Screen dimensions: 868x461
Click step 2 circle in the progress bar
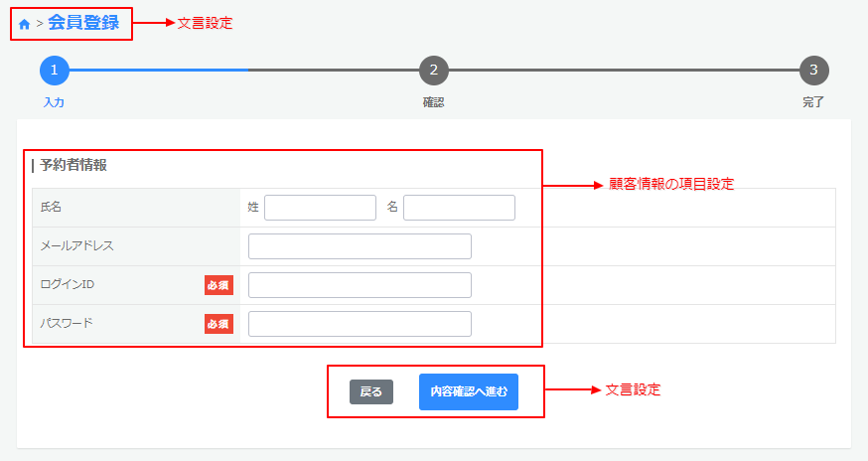tap(434, 71)
